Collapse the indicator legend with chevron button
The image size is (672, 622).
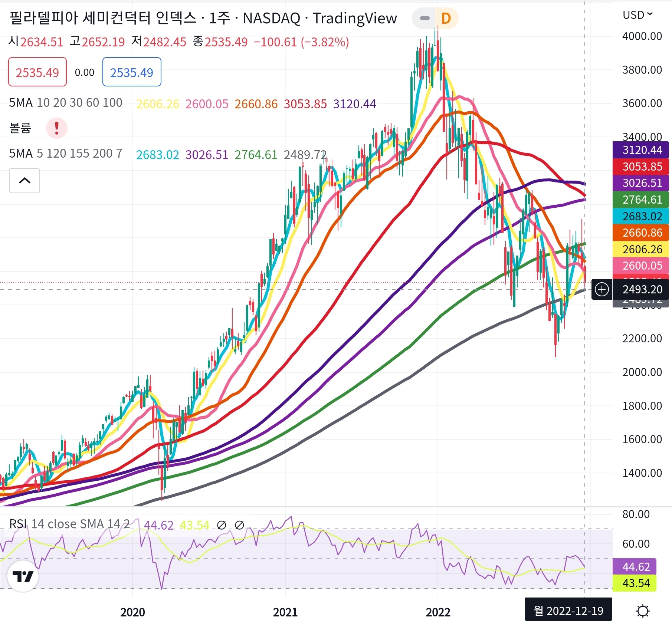[x=24, y=181]
